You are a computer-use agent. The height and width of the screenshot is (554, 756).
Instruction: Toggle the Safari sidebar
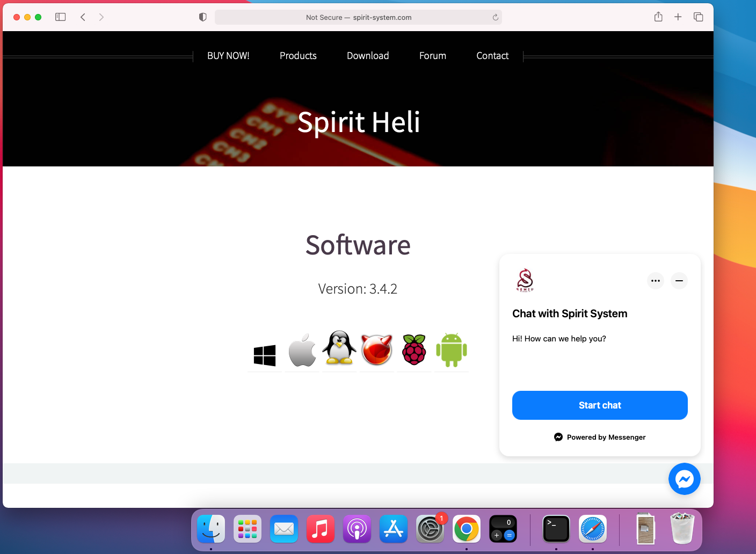(61, 17)
